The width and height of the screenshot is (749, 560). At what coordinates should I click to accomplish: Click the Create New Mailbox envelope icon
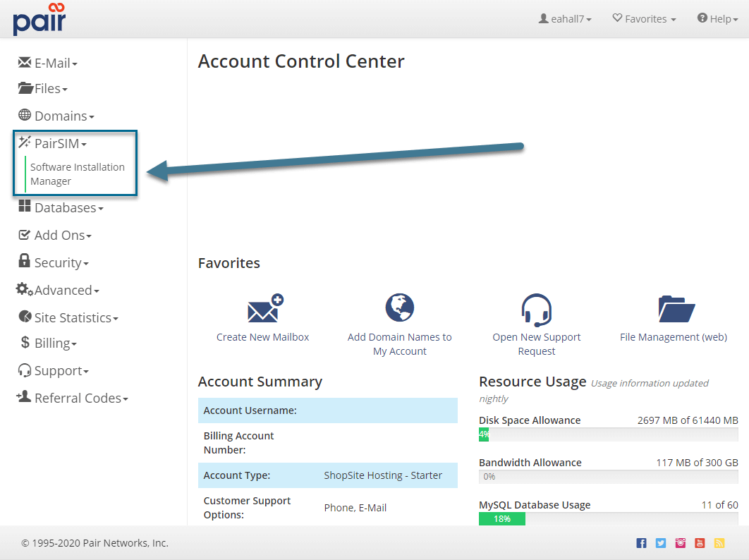coord(264,309)
